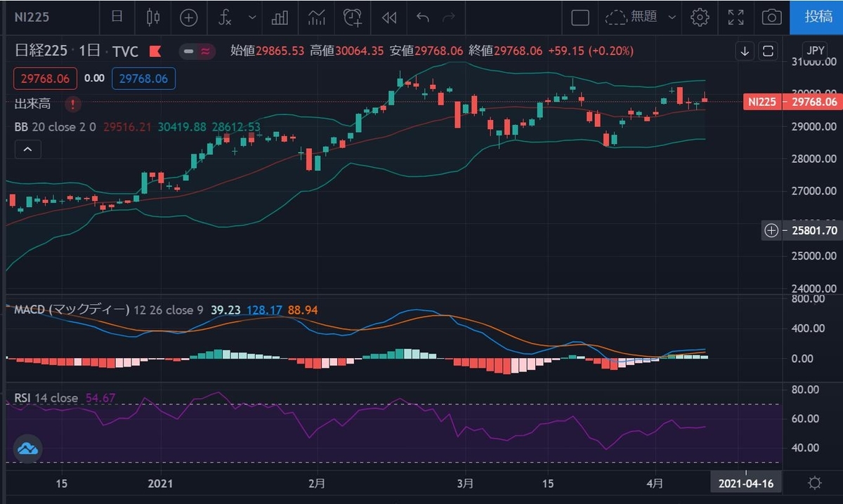The width and height of the screenshot is (843, 504).
Task: Open the bar-chart indicator templates icon
Action: 281,18
